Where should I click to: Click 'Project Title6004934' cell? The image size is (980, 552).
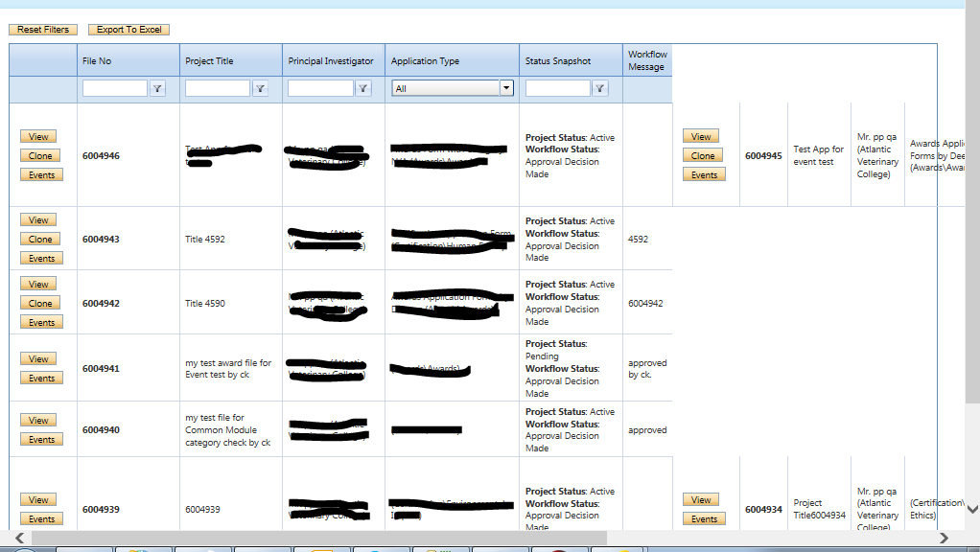[819, 509]
